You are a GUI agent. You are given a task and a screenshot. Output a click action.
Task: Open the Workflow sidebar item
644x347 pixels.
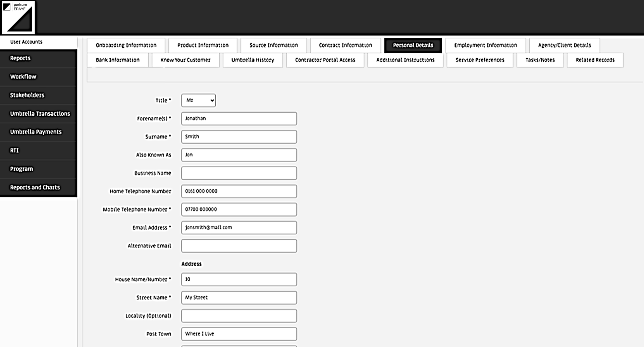click(x=38, y=77)
